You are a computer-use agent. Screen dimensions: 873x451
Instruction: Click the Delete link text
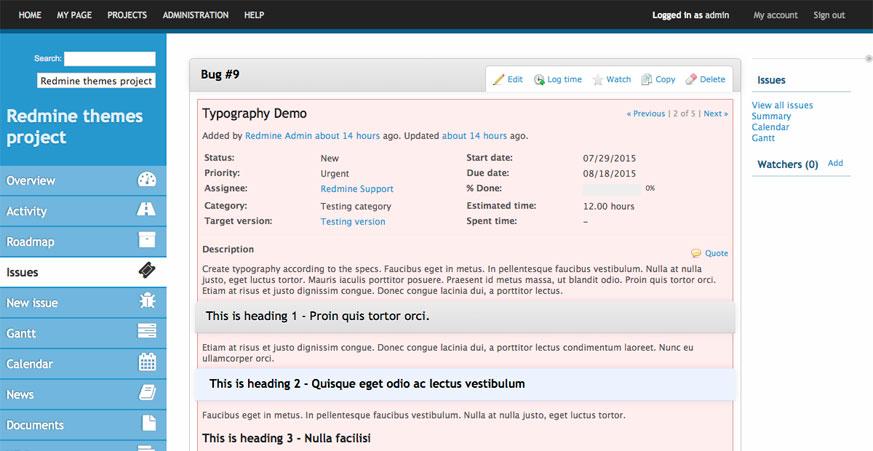(713, 80)
